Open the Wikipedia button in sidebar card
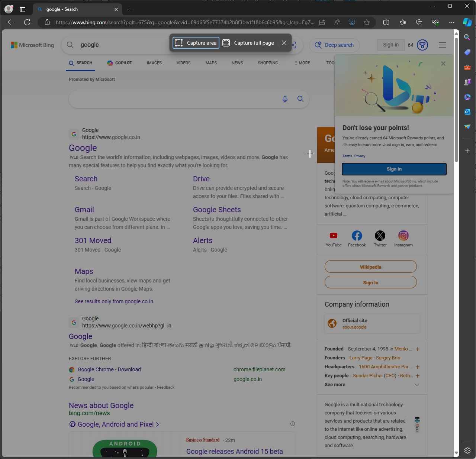Image resolution: width=476 pixels, height=459 pixels. click(371, 266)
